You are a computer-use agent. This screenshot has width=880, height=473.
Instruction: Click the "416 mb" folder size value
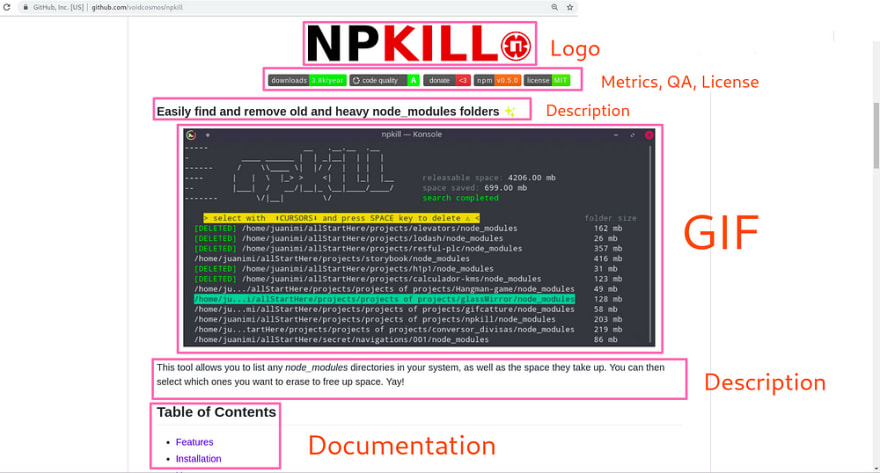coord(608,259)
